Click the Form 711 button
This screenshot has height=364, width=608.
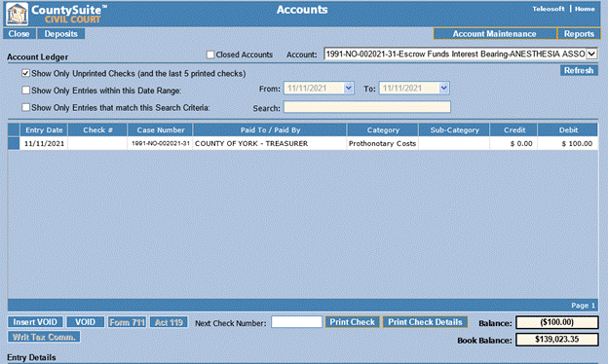click(x=127, y=322)
